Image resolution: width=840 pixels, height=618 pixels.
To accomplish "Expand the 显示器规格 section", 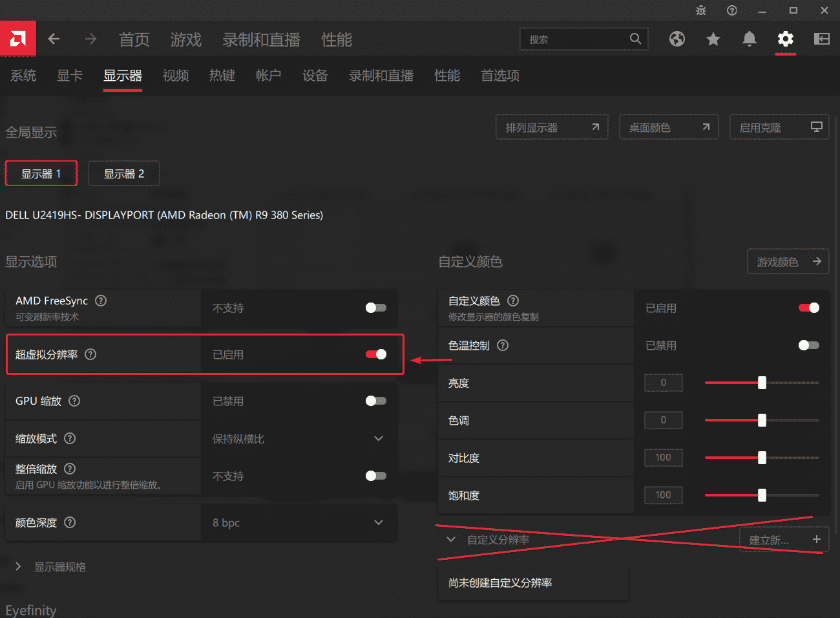I will coord(18,566).
